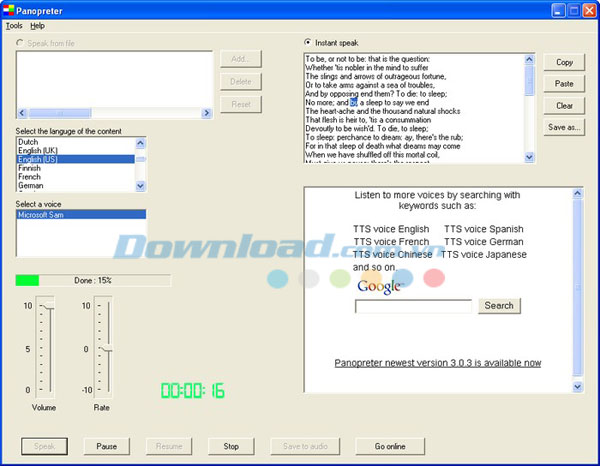Select the Speak from file option
Viewport: 600px width, 466px height.
tap(22, 43)
